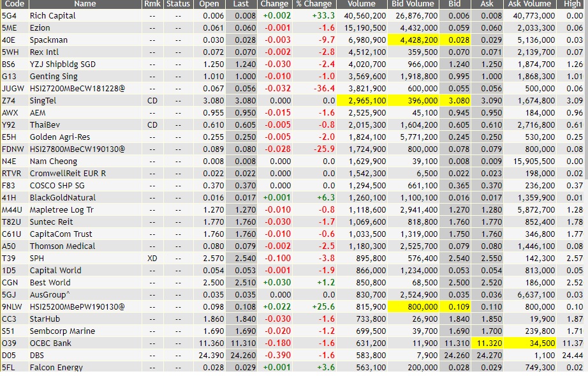Click Nam Cheong ask volume 15,905,500

[x=534, y=162]
